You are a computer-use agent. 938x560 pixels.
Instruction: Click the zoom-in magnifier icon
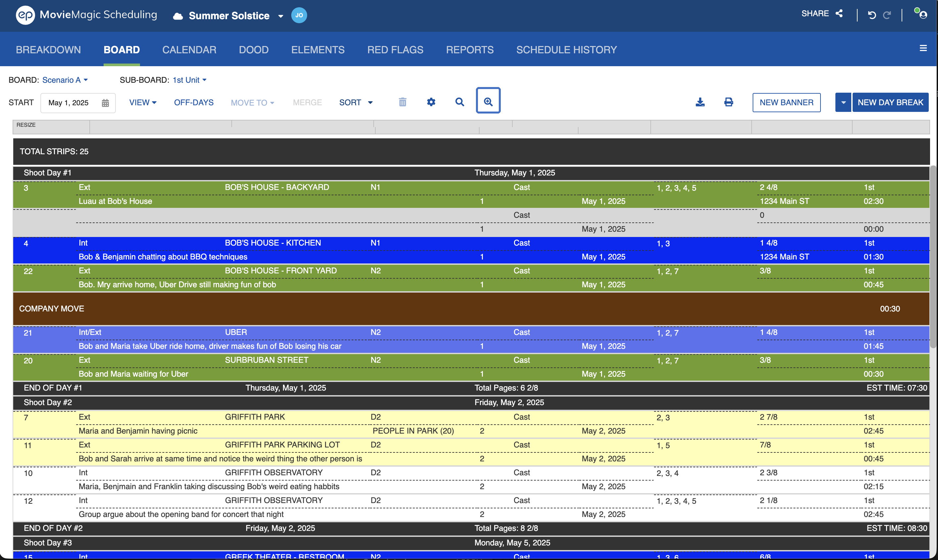pyautogui.click(x=488, y=100)
